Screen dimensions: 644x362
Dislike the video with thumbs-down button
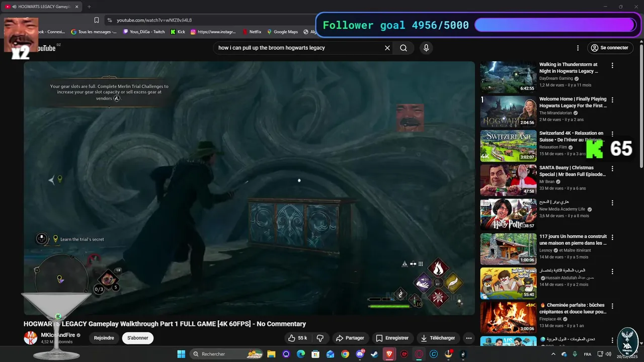tap(319, 338)
